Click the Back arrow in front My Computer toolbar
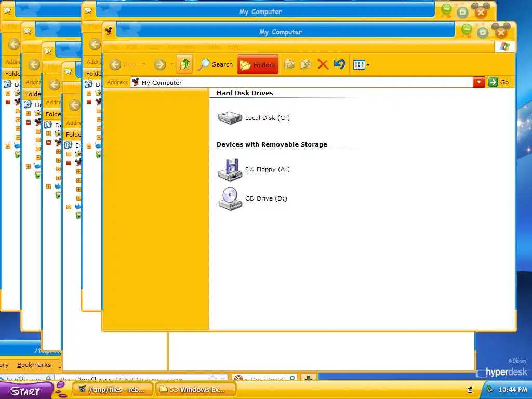532x399 pixels. click(115, 64)
